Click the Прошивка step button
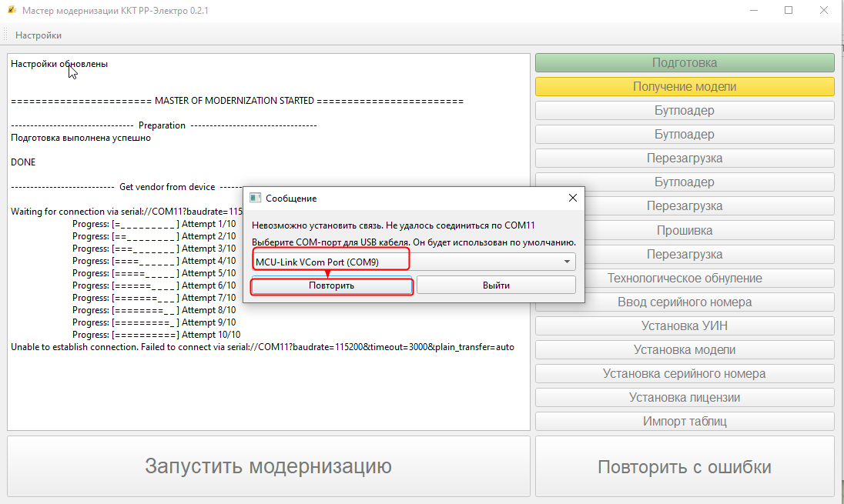Image resolution: width=844 pixels, height=504 pixels. [685, 230]
